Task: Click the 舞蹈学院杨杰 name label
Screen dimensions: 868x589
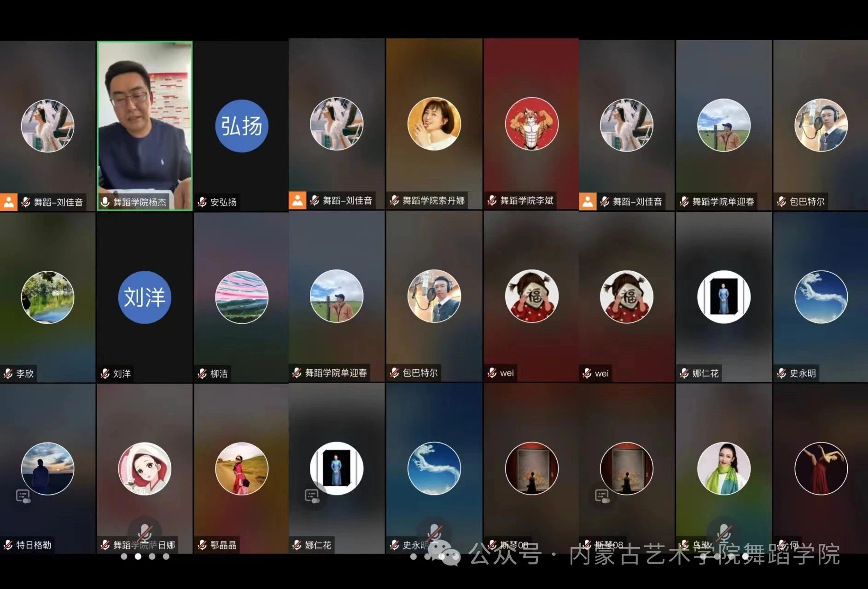Action: pos(140,202)
